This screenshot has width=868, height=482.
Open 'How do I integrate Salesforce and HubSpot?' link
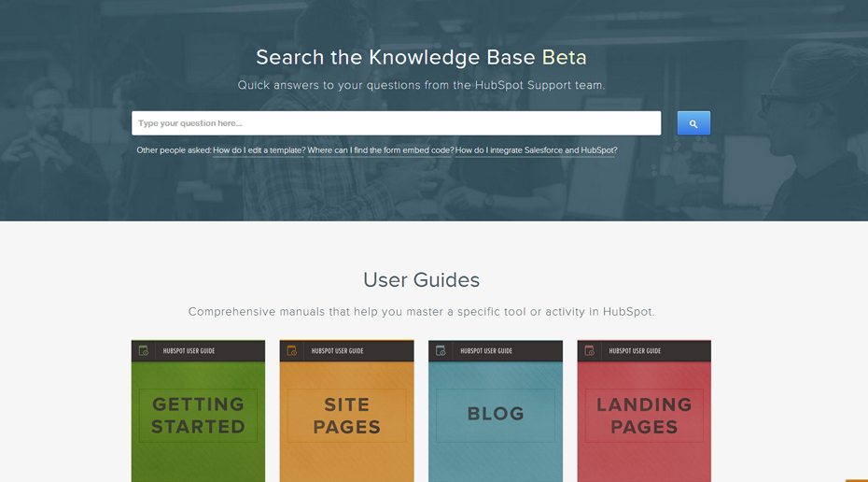pyautogui.click(x=536, y=150)
